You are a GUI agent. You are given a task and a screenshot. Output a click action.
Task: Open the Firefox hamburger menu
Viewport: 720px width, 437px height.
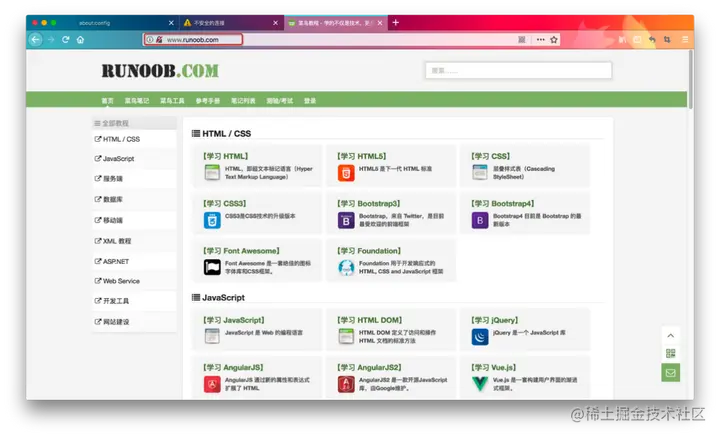[x=685, y=40]
